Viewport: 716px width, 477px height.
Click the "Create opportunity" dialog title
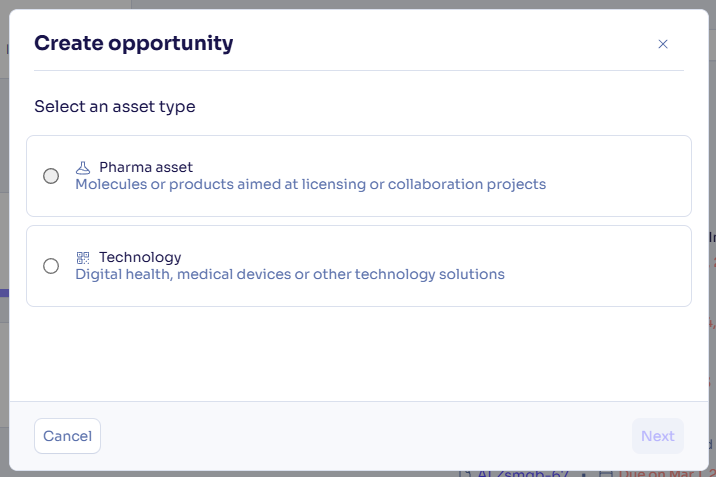click(x=133, y=43)
